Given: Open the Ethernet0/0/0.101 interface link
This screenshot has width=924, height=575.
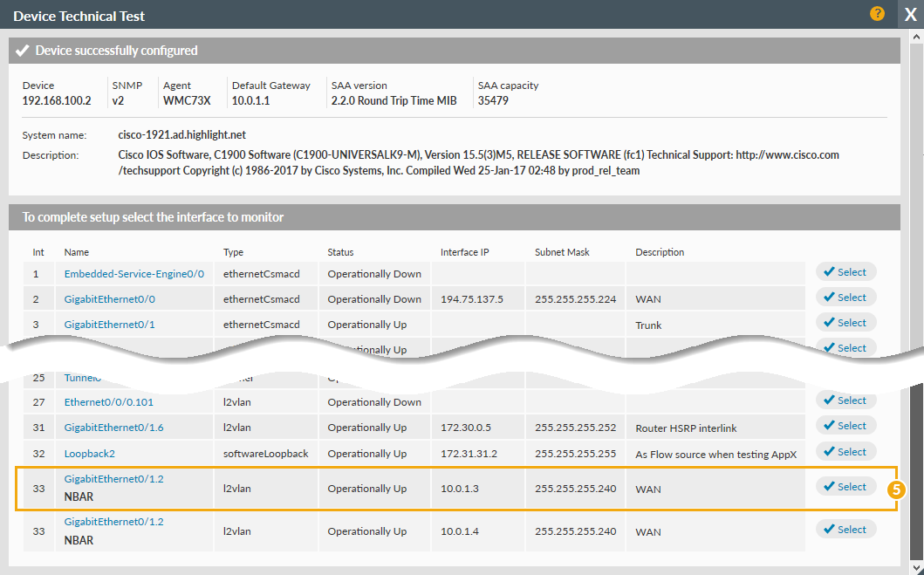Looking at the screenshot, I should tap(108, 402).
